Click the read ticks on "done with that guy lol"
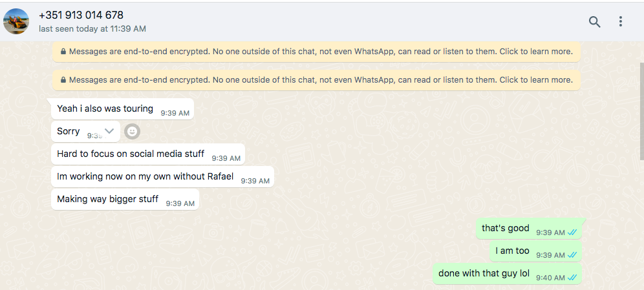Viewport: 644px width, 290px height. coord(572,278)
